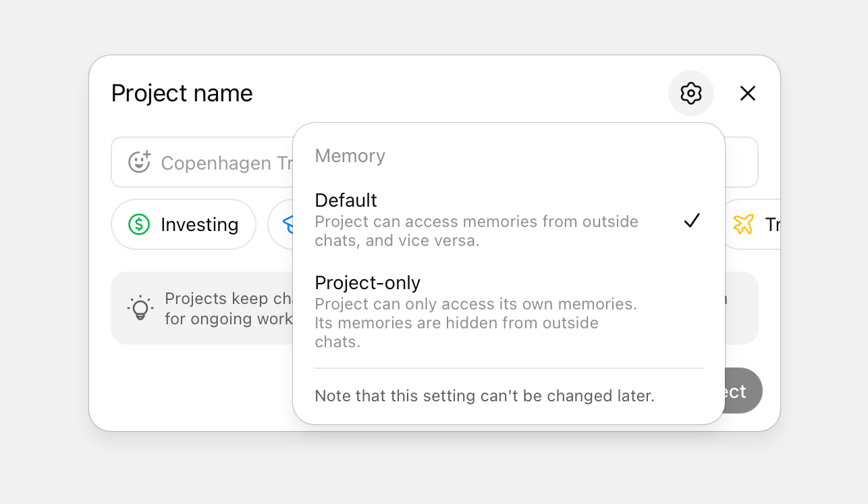868x504 pixels.
Task: Click the green dollar sign icon
Action: [x=139, y=224]
